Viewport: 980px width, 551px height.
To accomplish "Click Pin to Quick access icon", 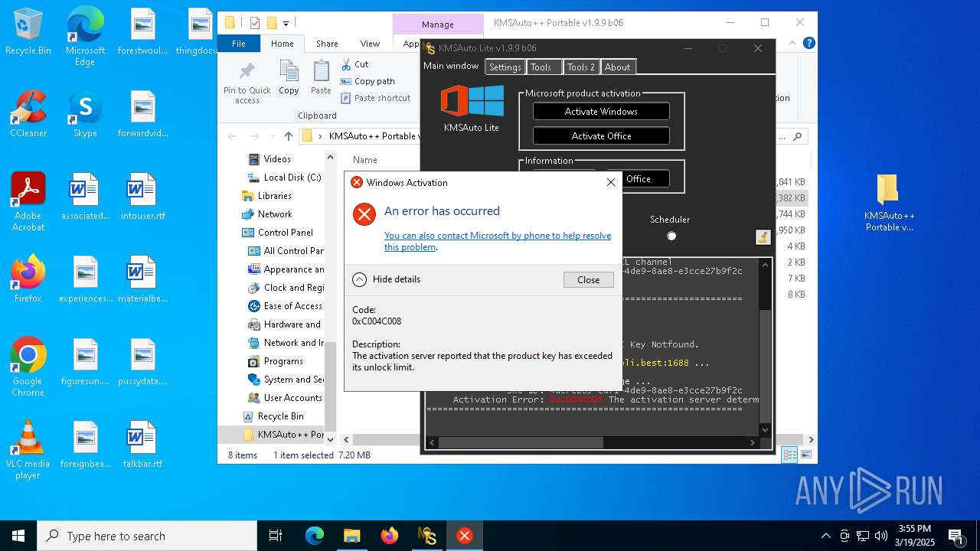I will point(247,73).
